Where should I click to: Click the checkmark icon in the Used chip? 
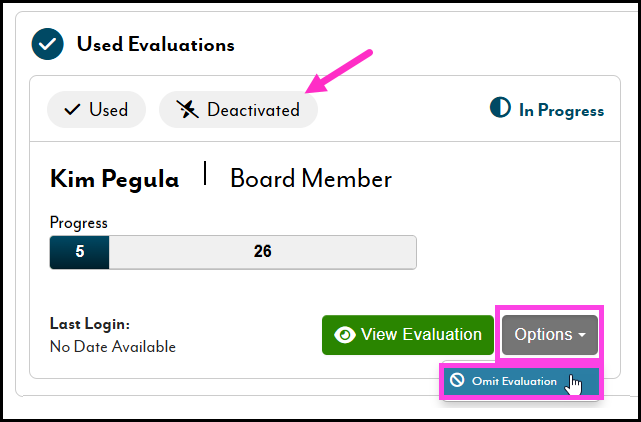tap(72, 110)
